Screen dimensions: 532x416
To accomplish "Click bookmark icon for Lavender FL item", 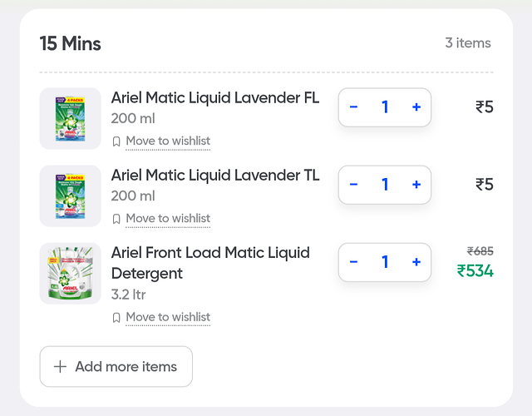I will pyautogui.click(x=116, y=141).
